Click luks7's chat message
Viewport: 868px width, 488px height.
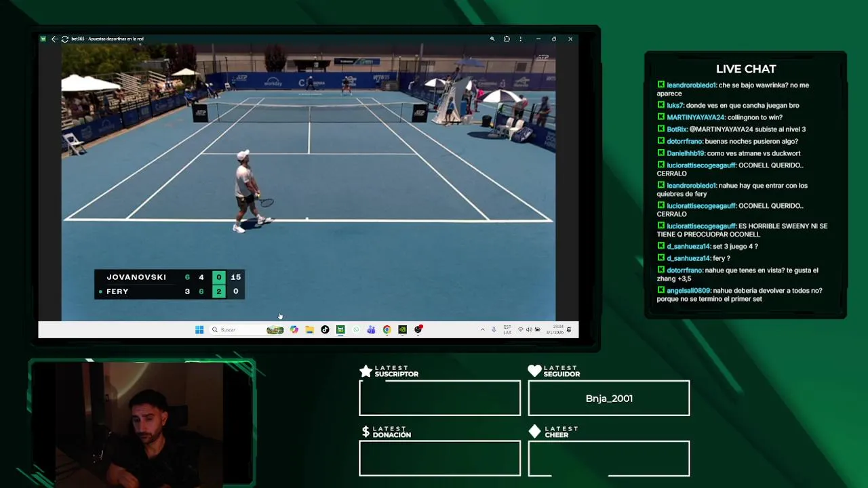coord(729,106)
